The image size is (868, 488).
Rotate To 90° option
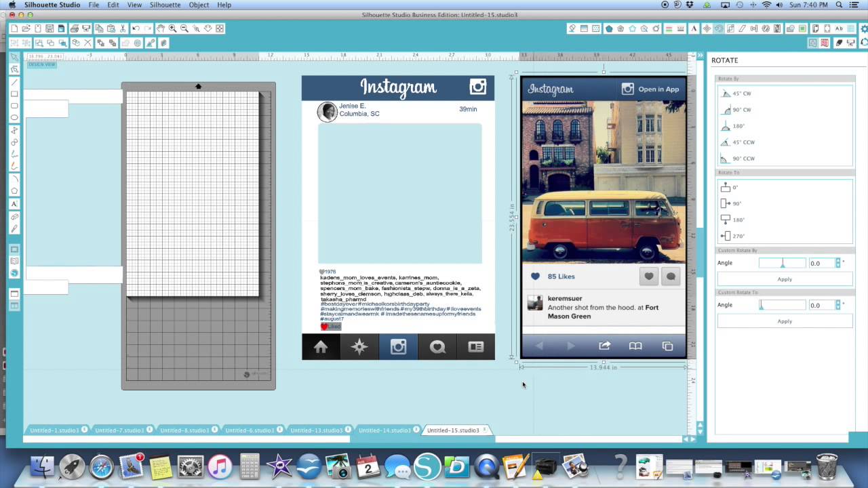pyautogui.click(x=731, y=203)
